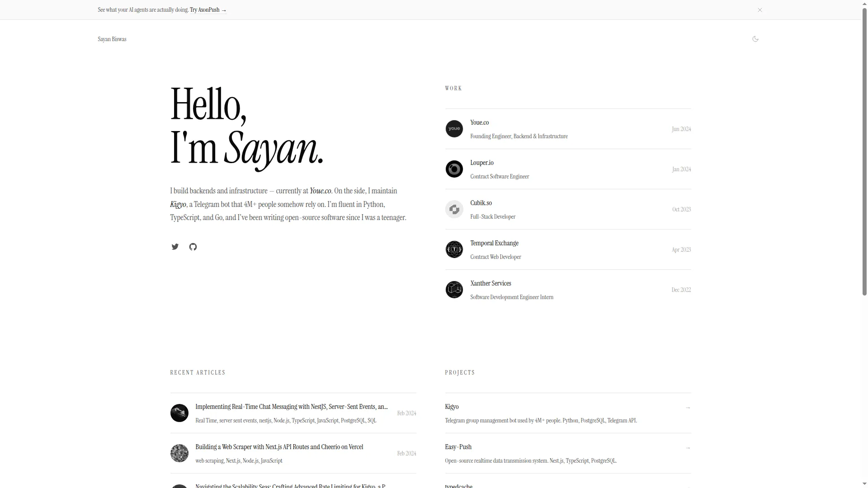Image resolution: width=868 pixels, height=488 pixels.
Task: Click the RECENT ARTICLES section heading
Action: click(198, 373)
